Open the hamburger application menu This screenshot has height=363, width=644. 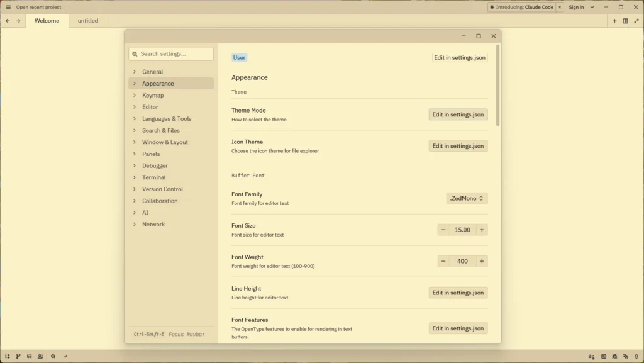(8, 7)
